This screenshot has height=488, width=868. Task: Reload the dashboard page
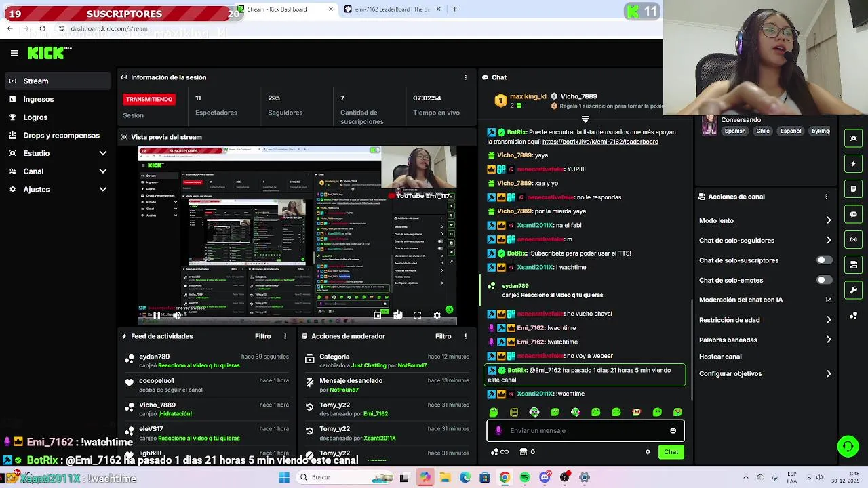(42, 28)
